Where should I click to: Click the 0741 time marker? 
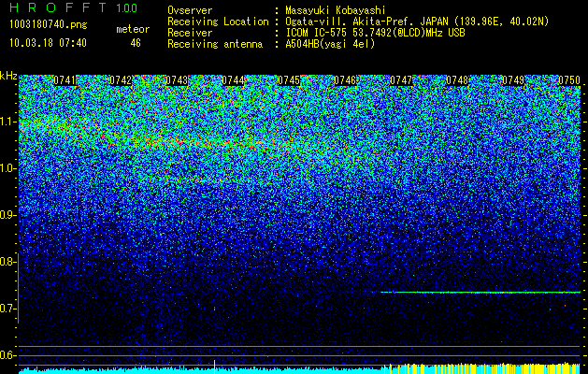65,80
